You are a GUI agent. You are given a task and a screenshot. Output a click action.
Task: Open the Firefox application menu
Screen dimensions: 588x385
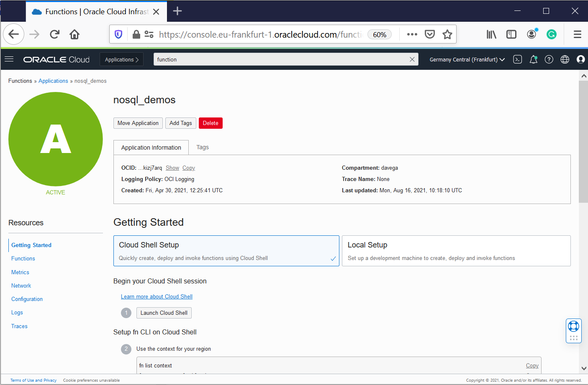[578, 34]
